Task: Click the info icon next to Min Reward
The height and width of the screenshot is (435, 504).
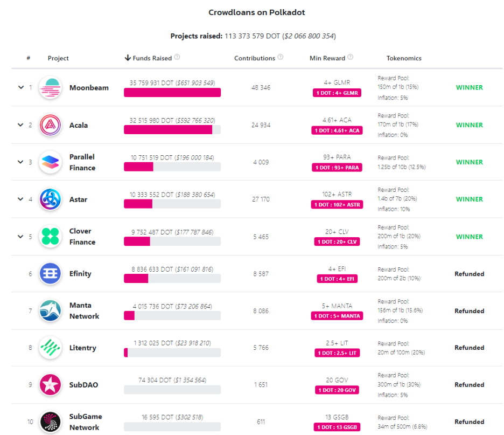Action: [x=351, y=57]
